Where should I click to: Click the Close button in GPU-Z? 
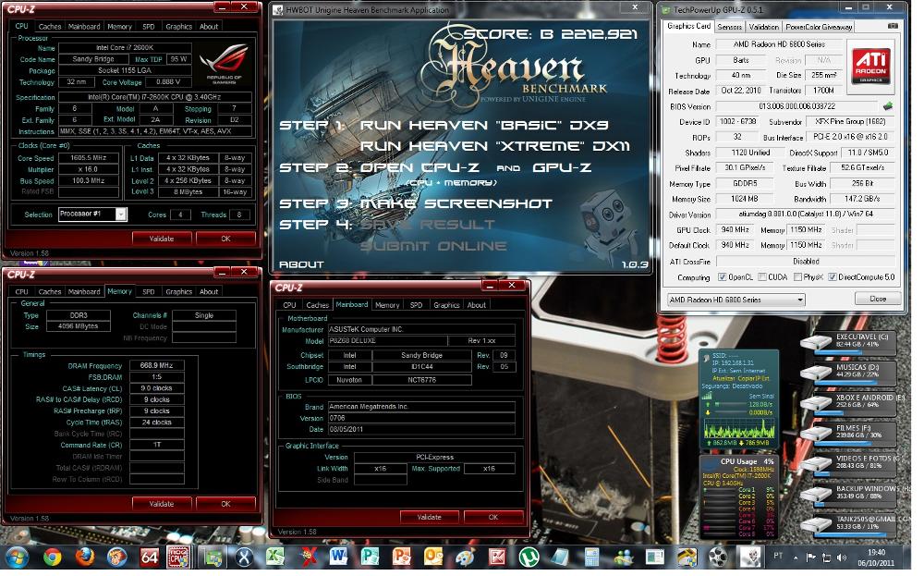tap(878, 299)
